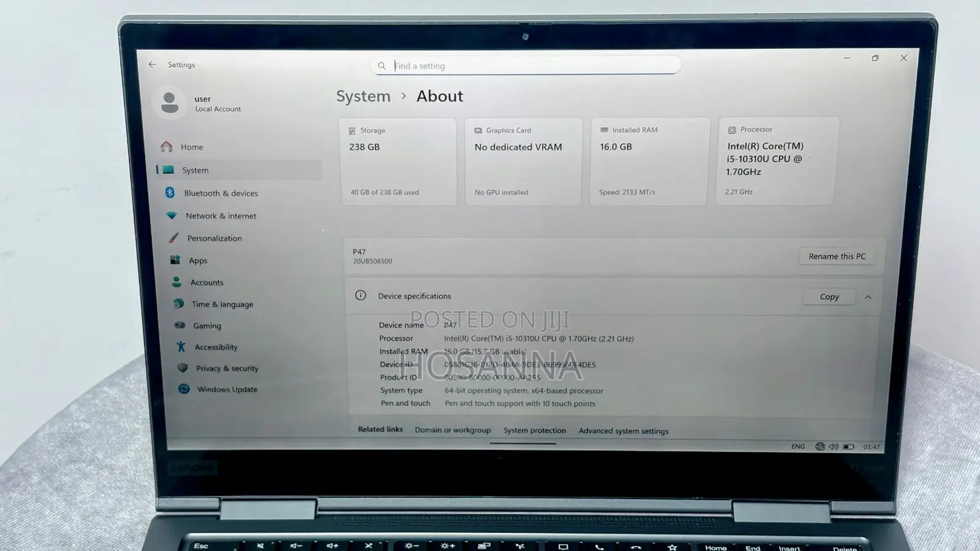Open the Graphics Card info card
The width and height of the screenshot is (980, 551).
pyautogui.click(x=523, y=162)
